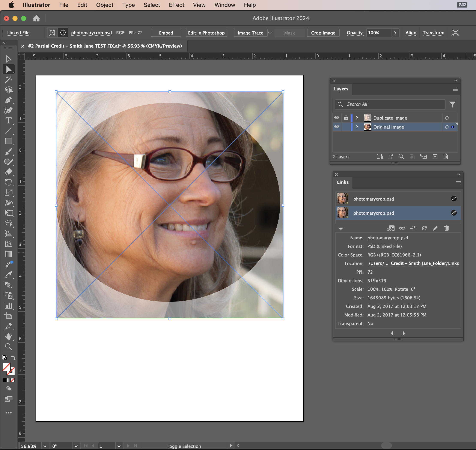
Task: Toggle Edit Clipping Path button
Action: (x=52, y=33)
